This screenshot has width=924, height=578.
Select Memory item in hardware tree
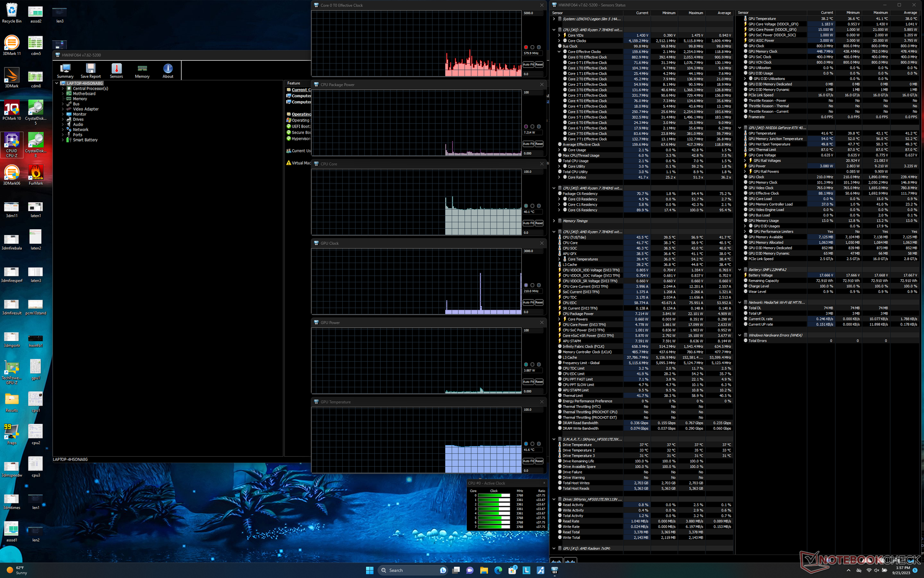pos(80,99)
